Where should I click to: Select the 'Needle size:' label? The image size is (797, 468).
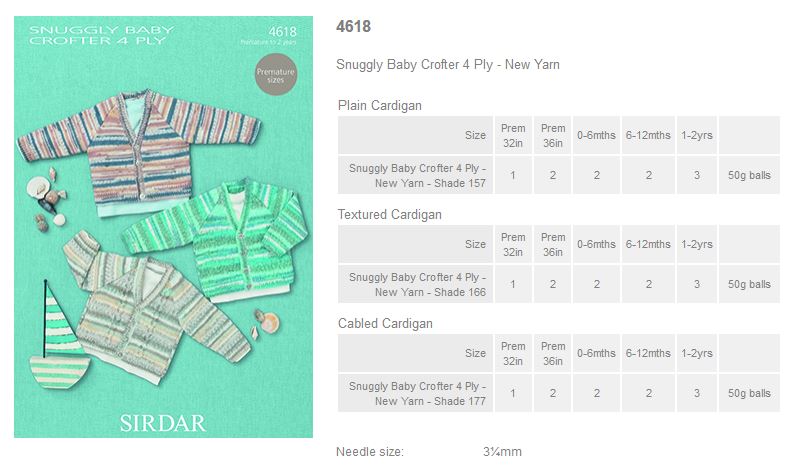click(370, 451)
